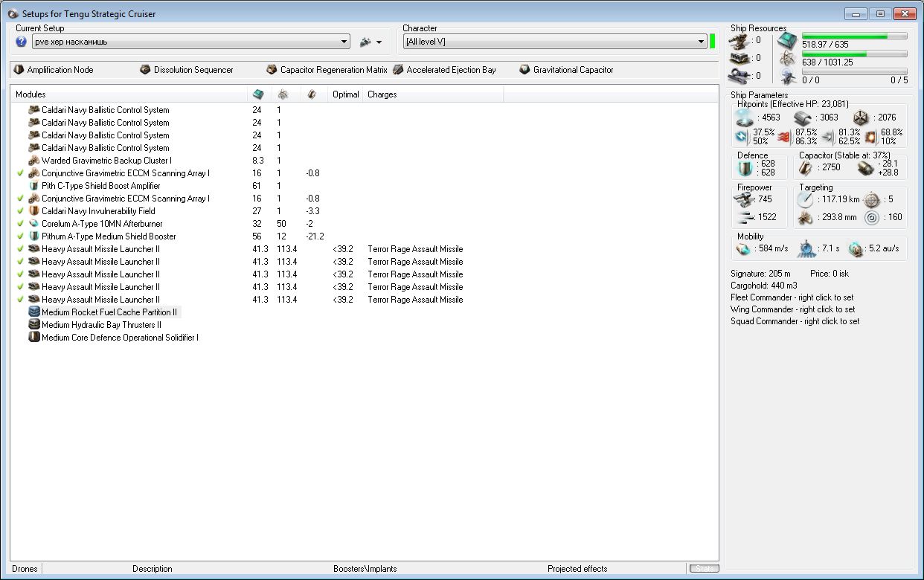Click the empty drone bandwidth bar

pos(854,71)
